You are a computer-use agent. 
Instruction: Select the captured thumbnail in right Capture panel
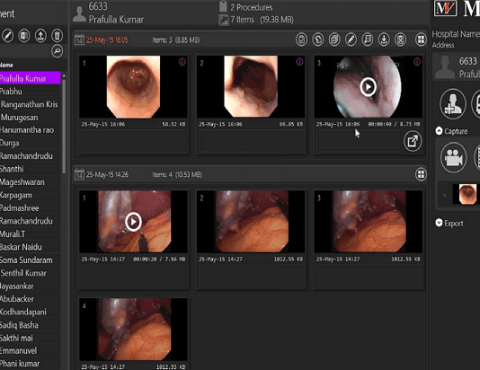[466, 194]
